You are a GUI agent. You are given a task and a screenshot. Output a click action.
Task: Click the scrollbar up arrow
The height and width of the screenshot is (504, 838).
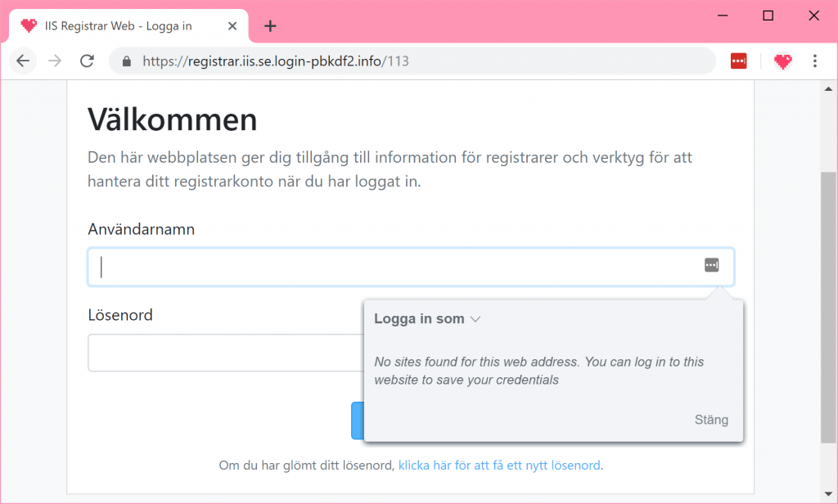point(828,89)
